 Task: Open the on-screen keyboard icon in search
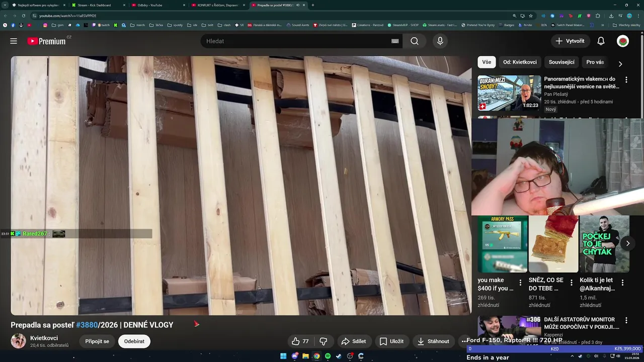pos(395,41)
